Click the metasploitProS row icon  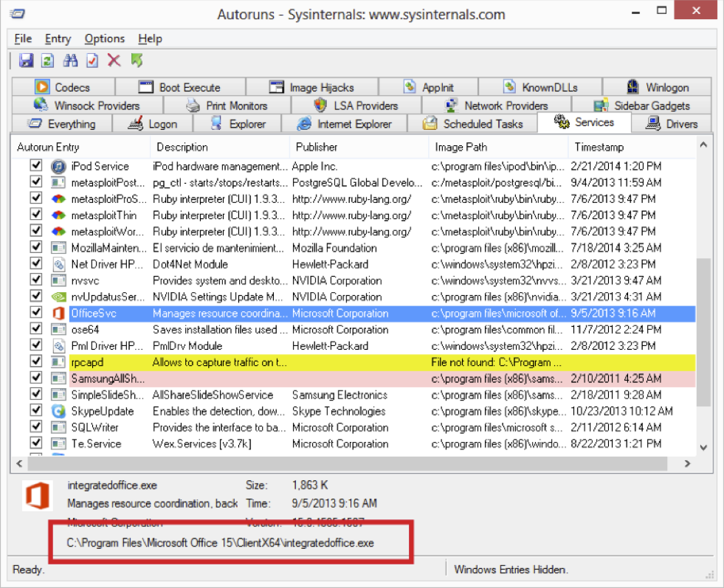[58, 199]
